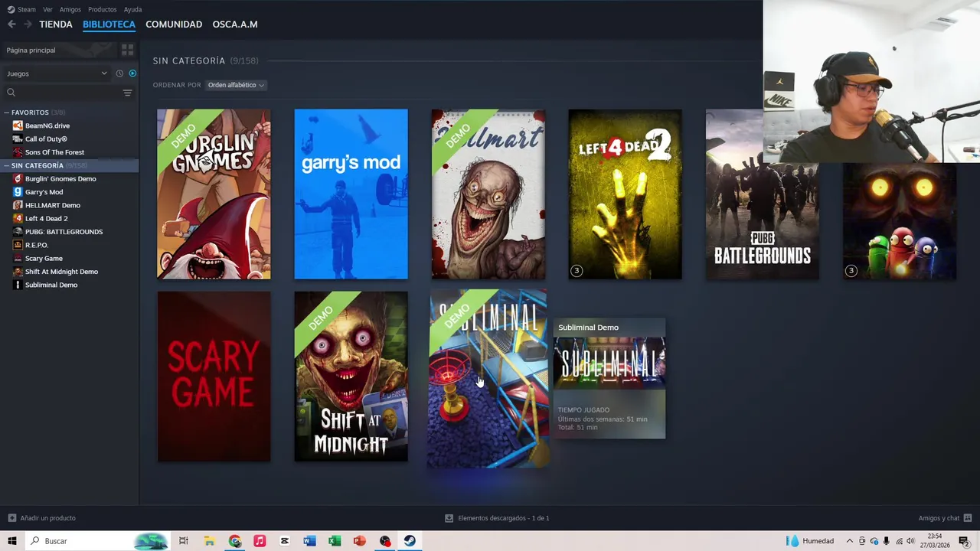980x551 pixels.
Task: Select Shift At Midnight Demo in sidebar
Action: 61,272
